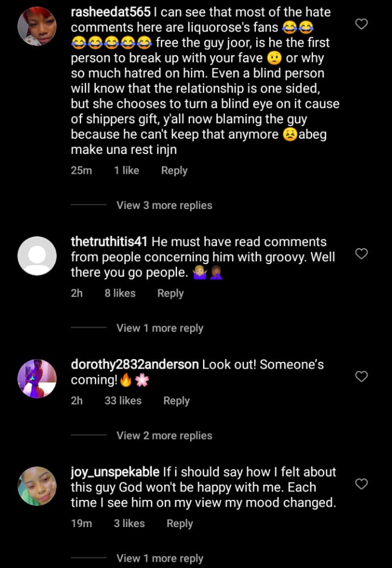Screen dimensions: 392x568
Task: Open thetruthitis41's default avatar
Action: [37, 256]
